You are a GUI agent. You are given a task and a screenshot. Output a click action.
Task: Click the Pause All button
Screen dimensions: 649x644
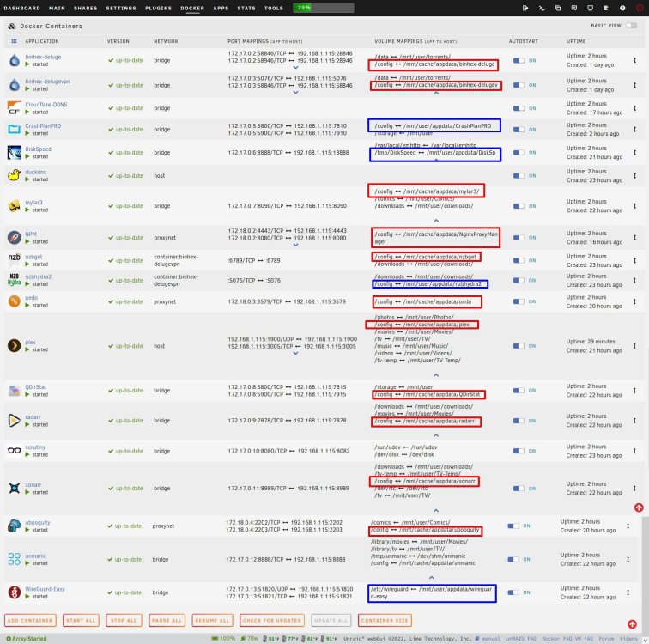point(167,621)
